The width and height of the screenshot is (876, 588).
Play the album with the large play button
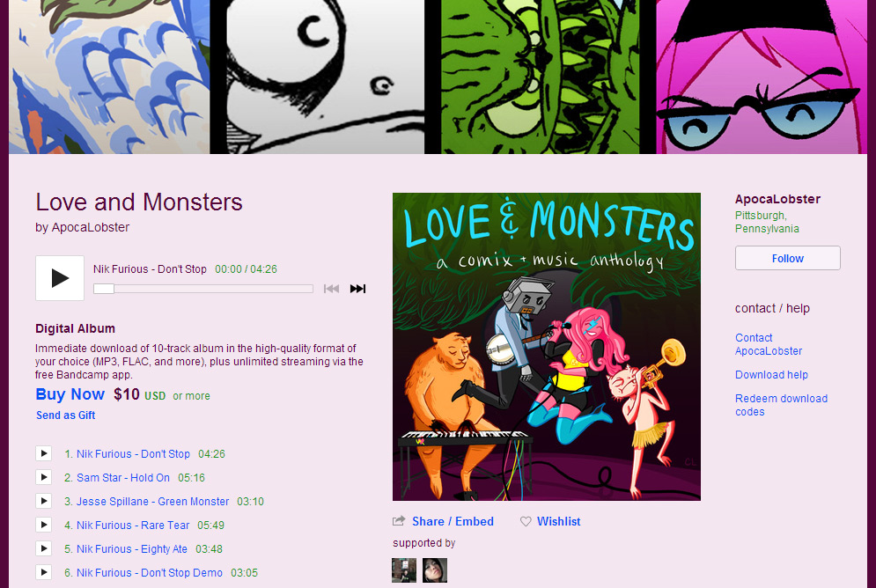pos(60,278)
